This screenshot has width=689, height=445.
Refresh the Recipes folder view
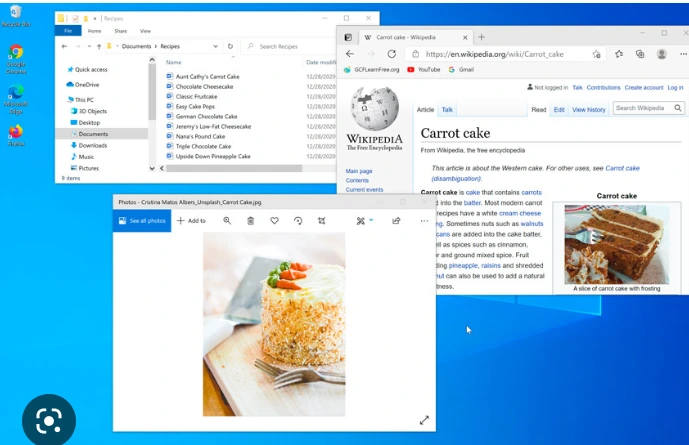pos(230,46)
